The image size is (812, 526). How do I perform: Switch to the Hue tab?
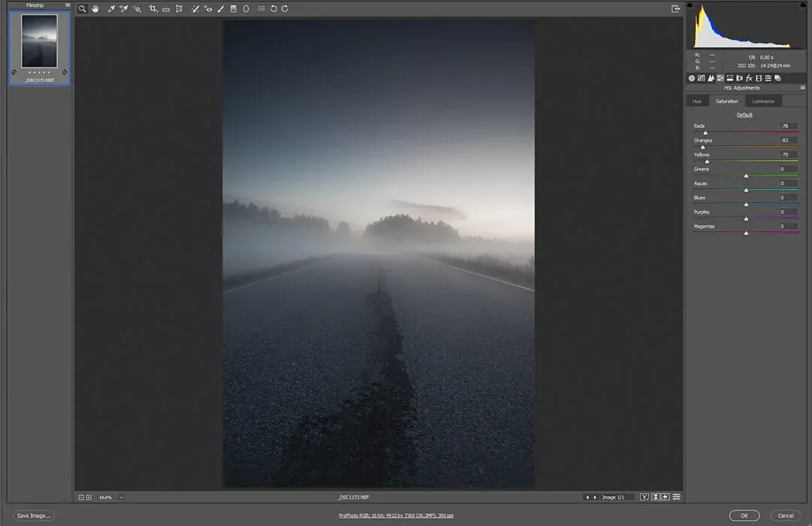[697, 101]
